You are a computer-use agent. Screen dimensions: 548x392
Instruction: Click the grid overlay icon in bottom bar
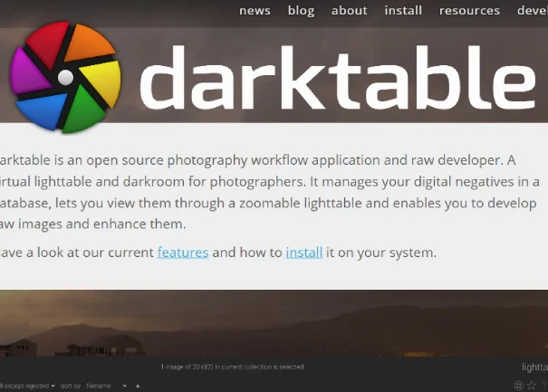tap(519, 386)
